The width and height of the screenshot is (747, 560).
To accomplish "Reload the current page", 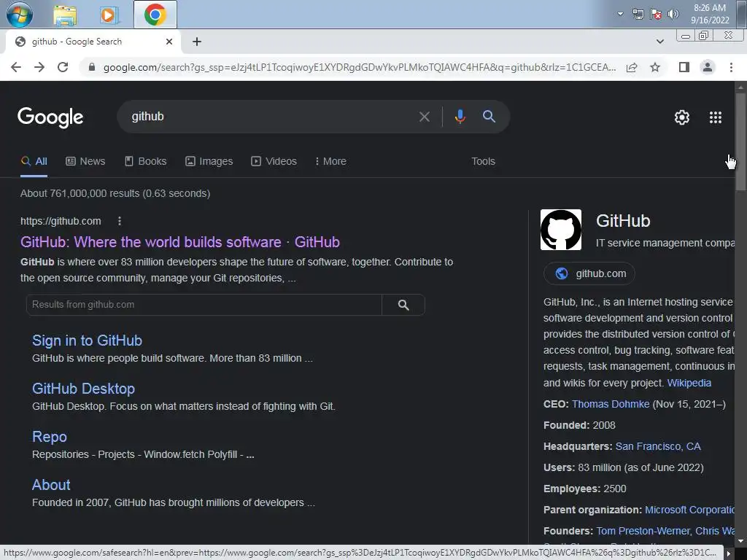I will (63, 67).
